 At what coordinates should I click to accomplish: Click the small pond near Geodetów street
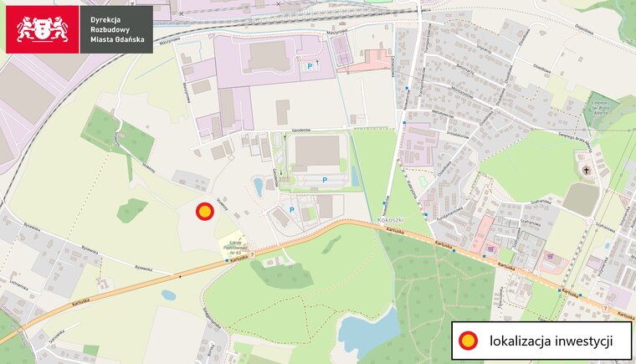[259, 187]
